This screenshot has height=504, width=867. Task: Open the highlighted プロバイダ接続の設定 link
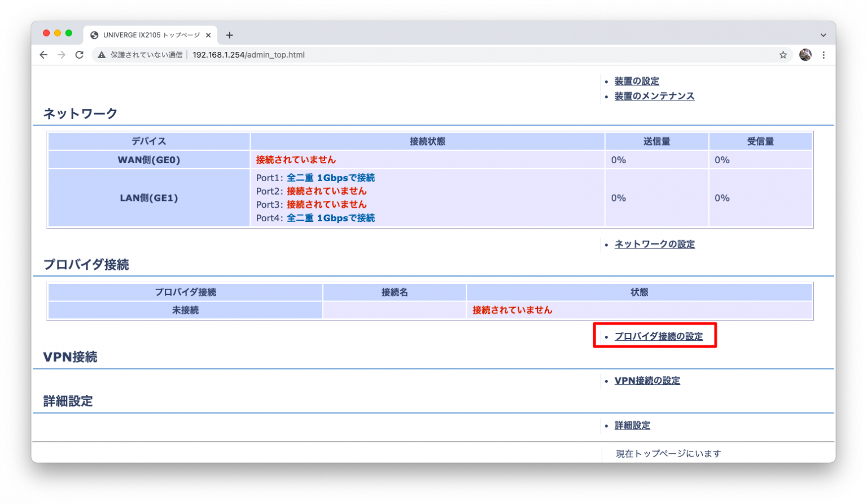[x=658, y=335]
